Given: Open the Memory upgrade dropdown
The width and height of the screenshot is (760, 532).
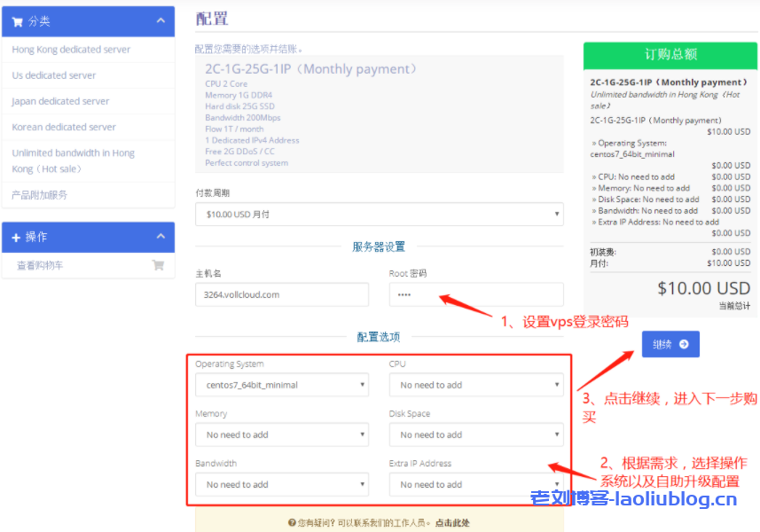Looking at the screenshot, I should tap(281, 434).
